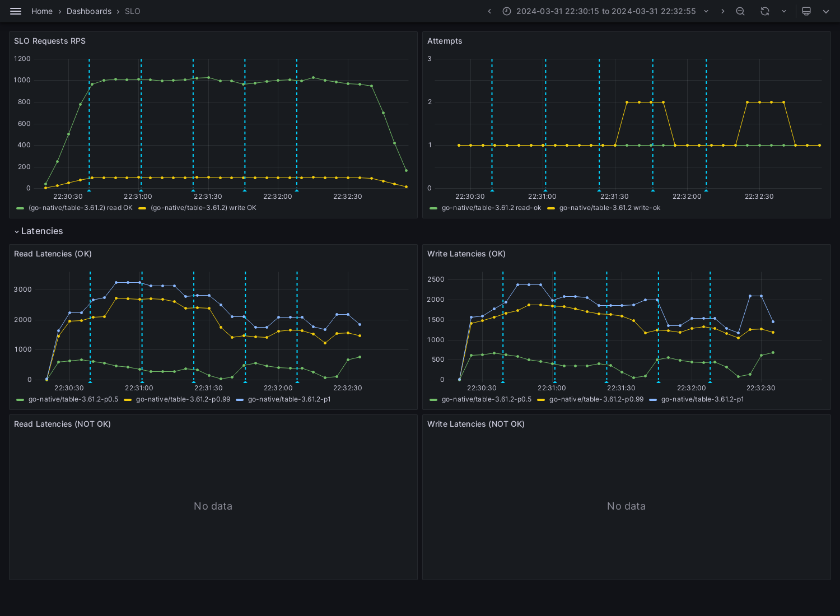This screenshot has width=840, height=616.
Task: Click the 2500 y-axis label in Write Latencies
Action: click(436, 279)
